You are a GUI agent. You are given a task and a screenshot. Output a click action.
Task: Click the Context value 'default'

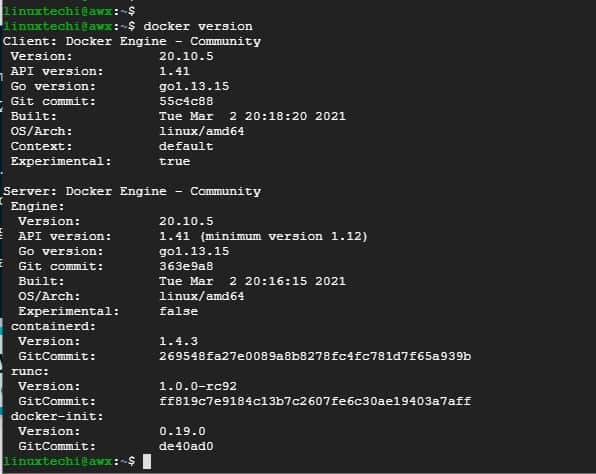point(186,146)
